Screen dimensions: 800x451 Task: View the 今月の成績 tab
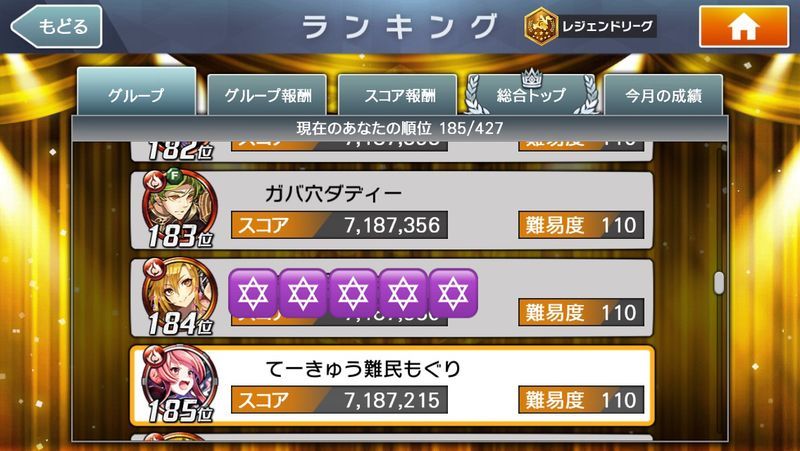coord(663,95)
